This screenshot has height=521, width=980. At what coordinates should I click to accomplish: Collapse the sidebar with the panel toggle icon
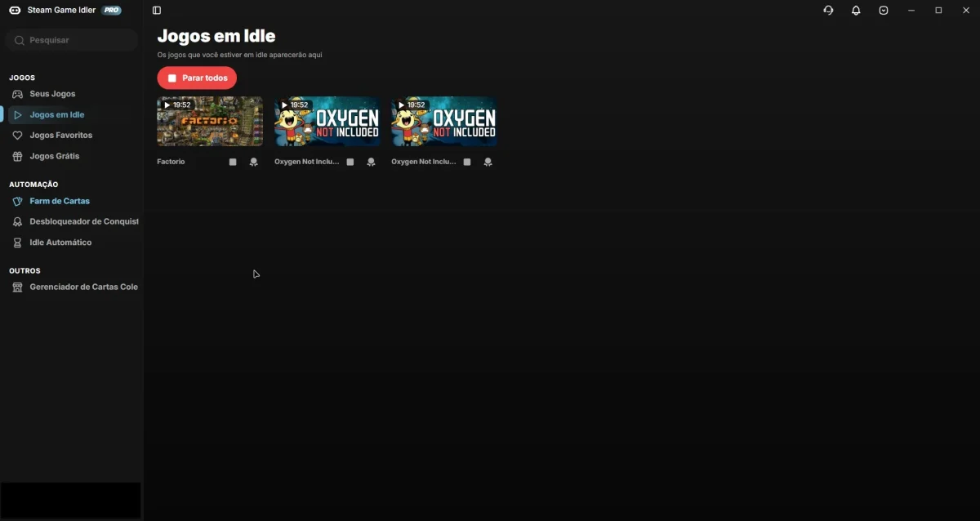tap(157, 11)
